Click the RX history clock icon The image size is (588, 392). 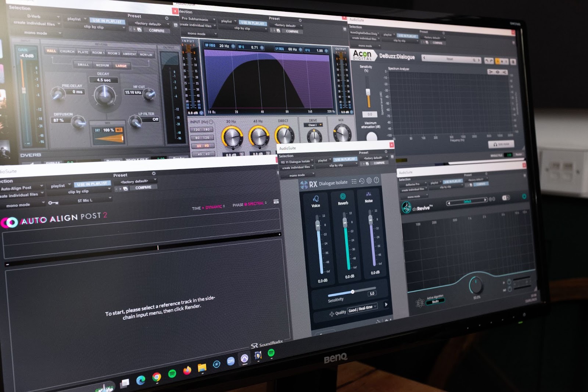point(362,181)
